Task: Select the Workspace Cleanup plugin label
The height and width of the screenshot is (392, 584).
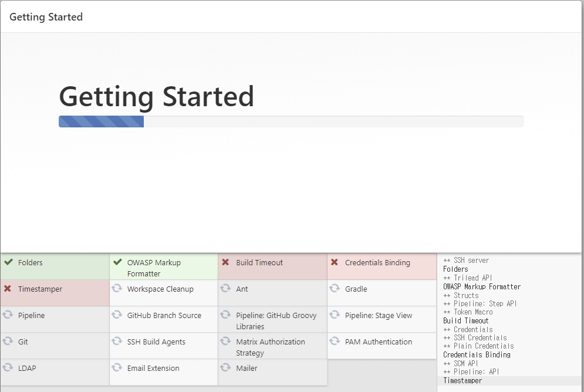Action: pyautogui.click(x=160, y=289)
